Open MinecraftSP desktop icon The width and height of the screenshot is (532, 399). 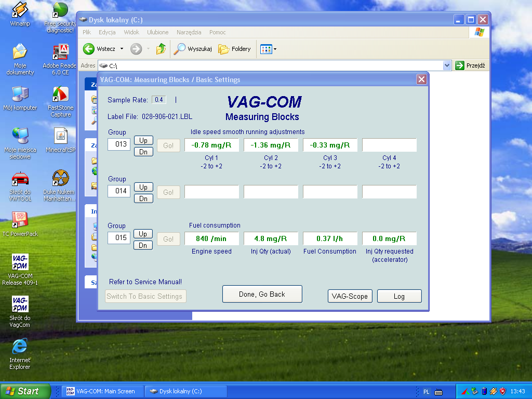(60, 140)
